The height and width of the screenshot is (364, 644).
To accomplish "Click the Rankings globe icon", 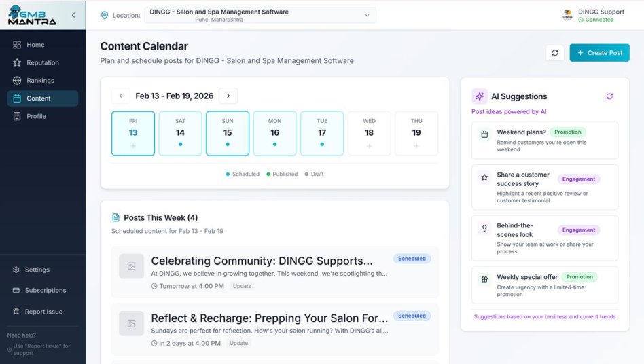I will coord(17,80).
